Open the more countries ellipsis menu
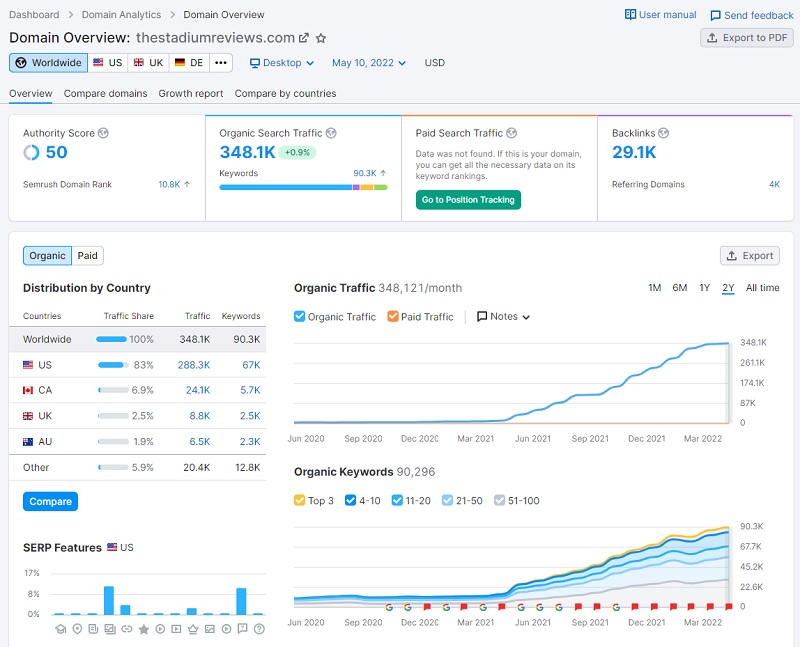Viewport: 800px width, 647px height. pyautogui.click(x=221, y=63)
